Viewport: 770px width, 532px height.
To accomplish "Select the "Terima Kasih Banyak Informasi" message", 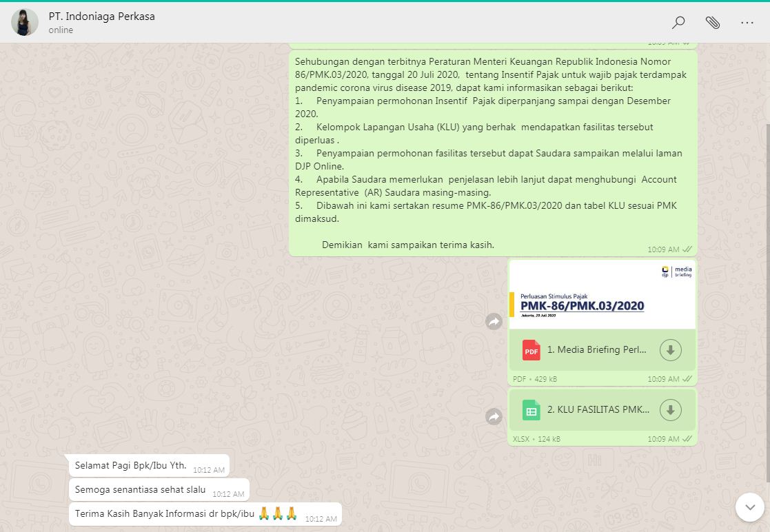I will point(165,513).
